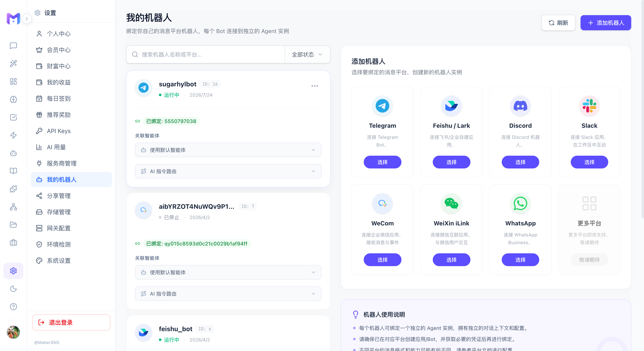
Task: Toggle dark mode moon icon
Action: (x=13, y=289)
